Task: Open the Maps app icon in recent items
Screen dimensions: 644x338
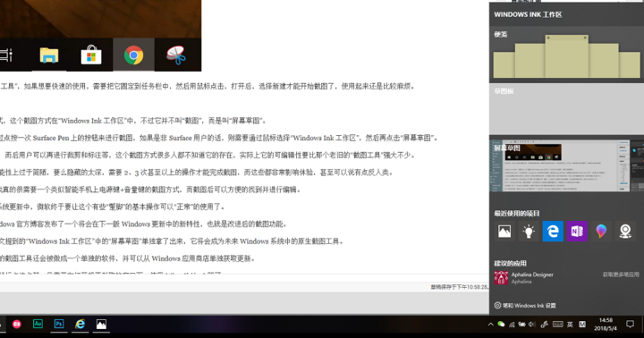Action: pos(625,232)
